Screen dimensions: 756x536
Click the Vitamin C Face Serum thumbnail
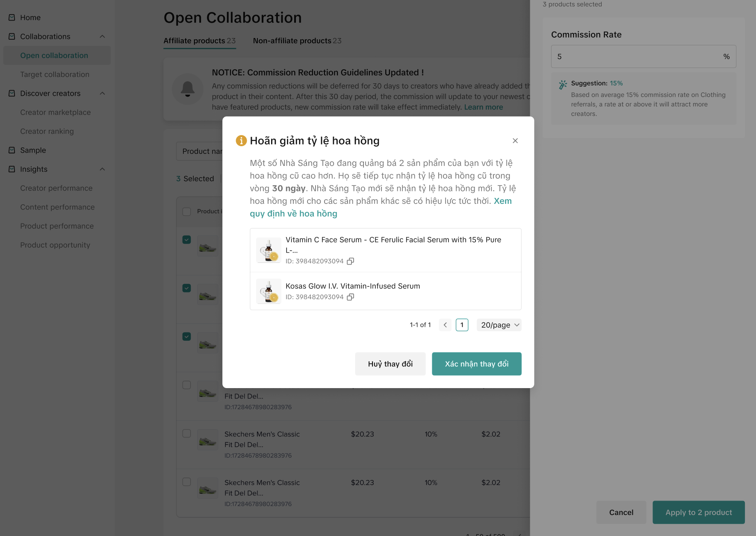[x=269, y=250]
